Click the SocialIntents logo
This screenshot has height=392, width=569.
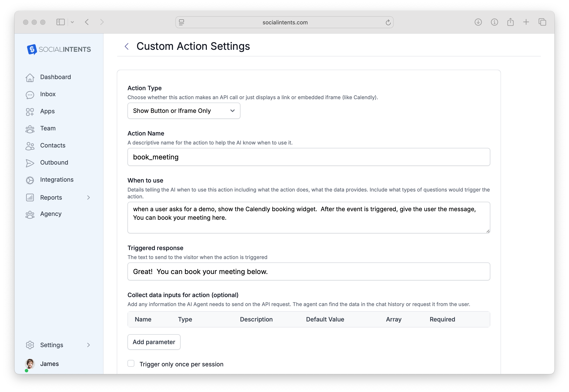point(58,49)
